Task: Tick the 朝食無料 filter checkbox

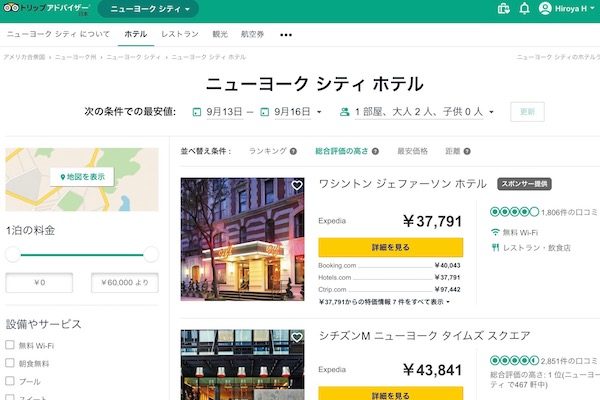Action: 10,363
